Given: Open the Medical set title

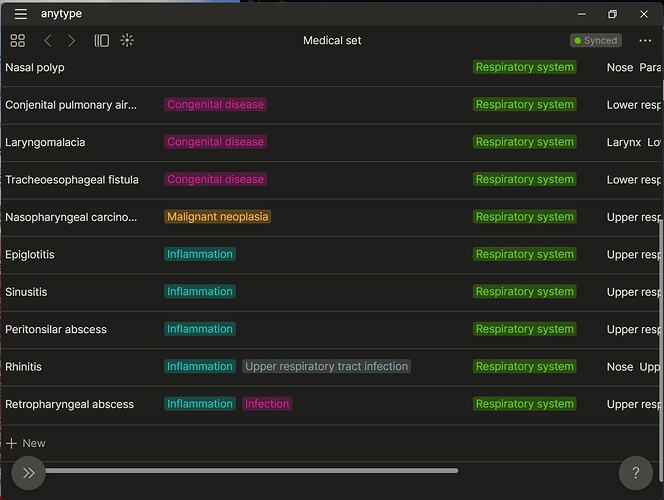Looking at the screenshot, I should [x=332, y=41].
